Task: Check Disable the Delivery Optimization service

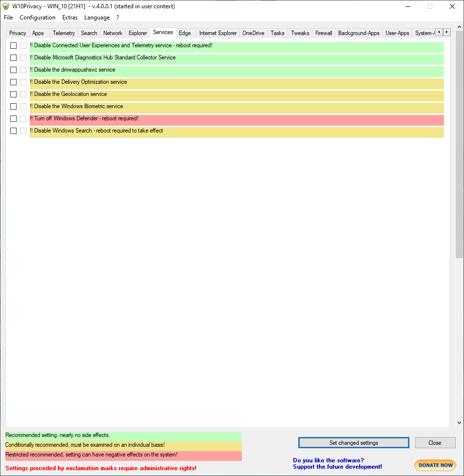Action: tap(13, 82)
